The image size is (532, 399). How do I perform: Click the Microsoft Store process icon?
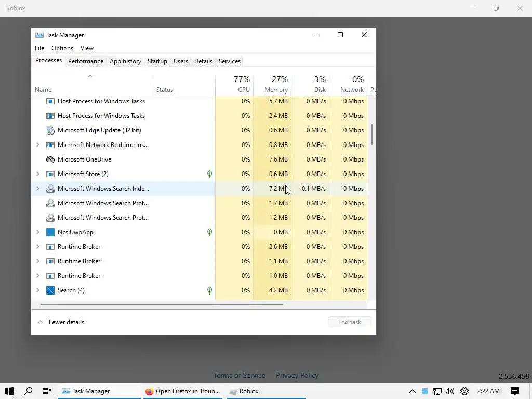(50, 174)
